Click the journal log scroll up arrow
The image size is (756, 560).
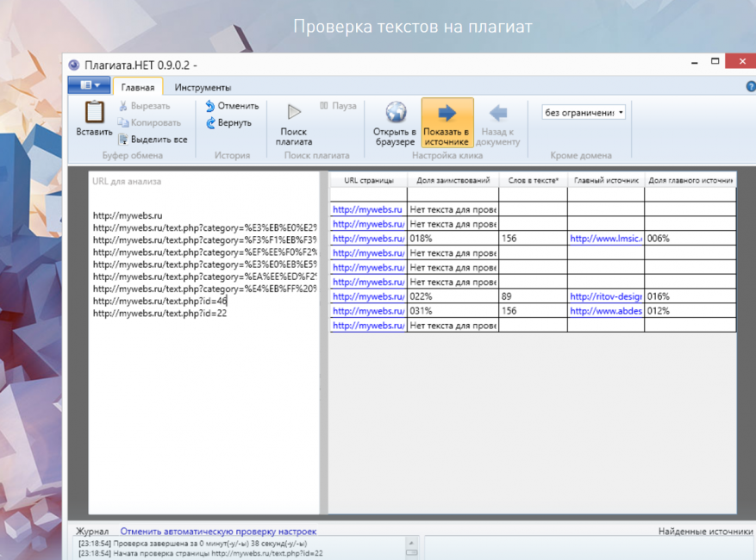pos(411,543)
